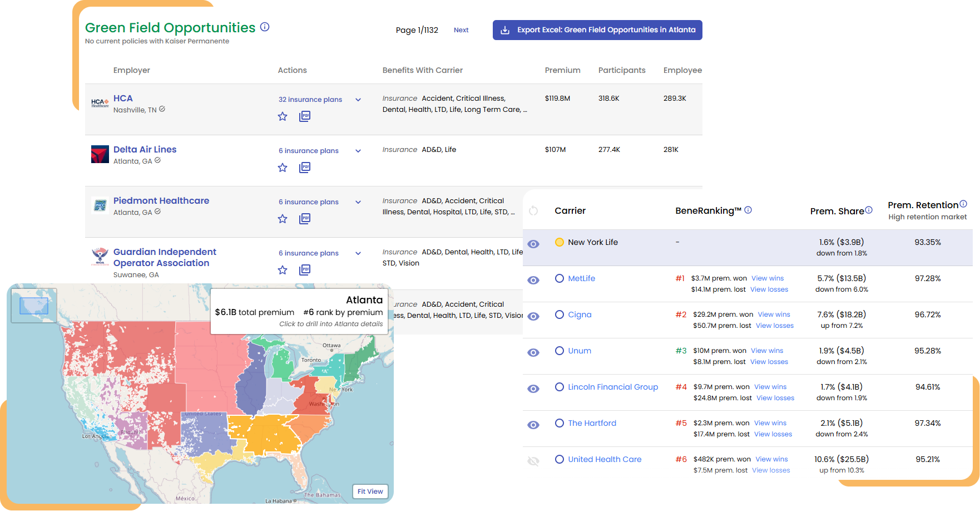Click the Carrier column header
The image size is (980, 511).
point(570,210)
